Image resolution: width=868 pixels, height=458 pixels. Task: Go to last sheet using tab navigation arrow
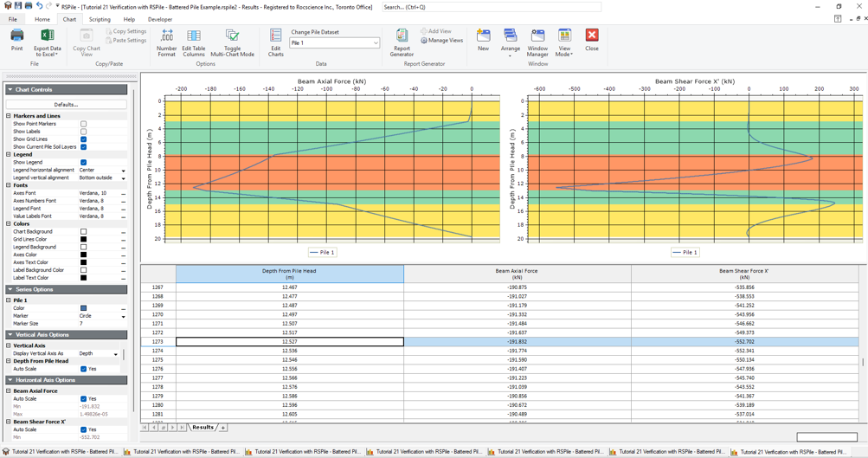pyautogui.click(x=182, y=428)
